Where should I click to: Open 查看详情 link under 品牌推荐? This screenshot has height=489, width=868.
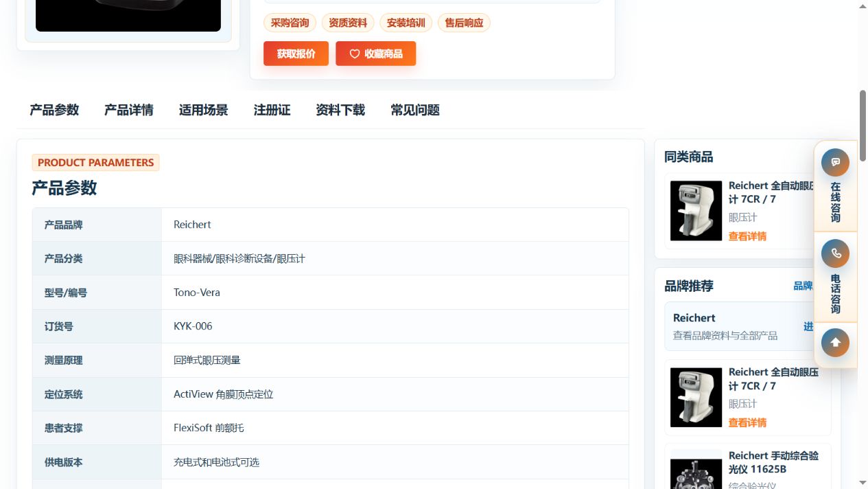747,422
